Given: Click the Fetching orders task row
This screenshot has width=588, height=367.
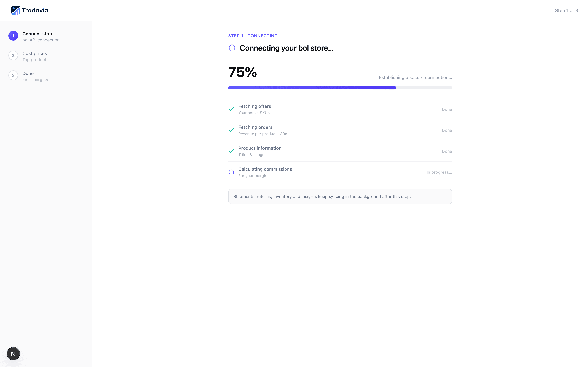Looking at the screenshot, I should tap(340, 130).
